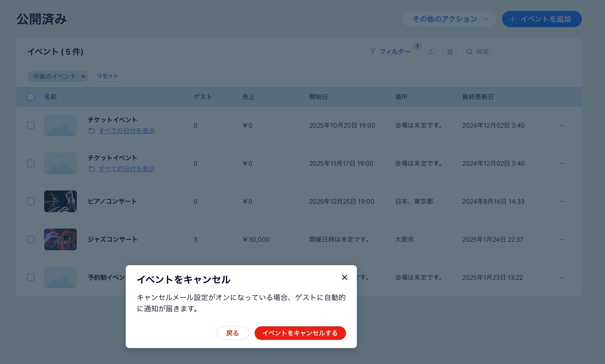Viewport: 605px width, 364px height.
Task: Click the ピアノコンサート thumbnail image
Action: [x=60, y=201]
